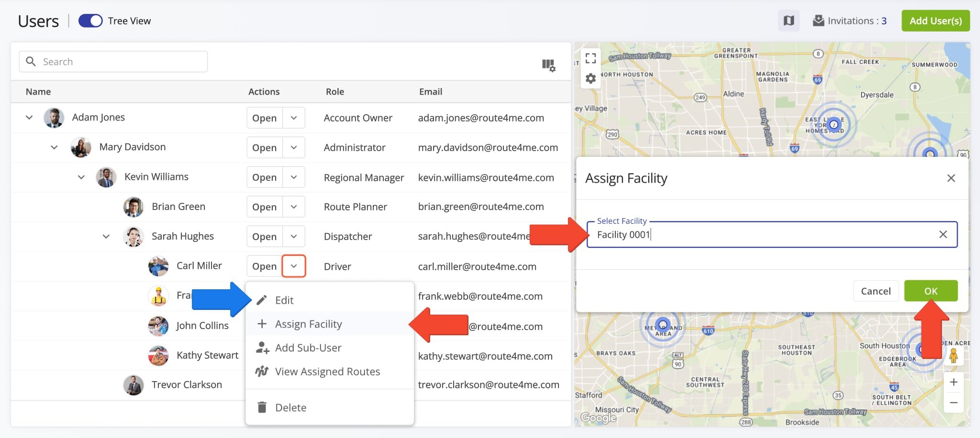Image resolution: width=980 pixels, height=438 pixels.
Task: Zoom in on the map
Action: point(953,382)
